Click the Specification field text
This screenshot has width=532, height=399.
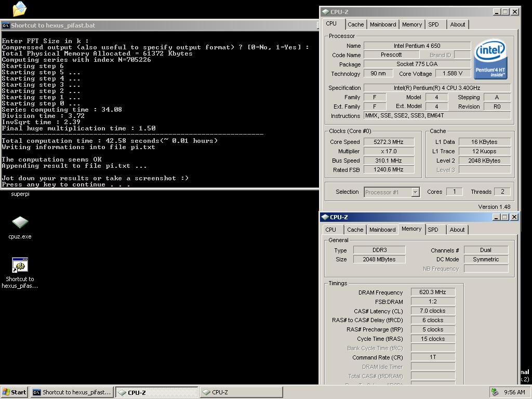437,88
